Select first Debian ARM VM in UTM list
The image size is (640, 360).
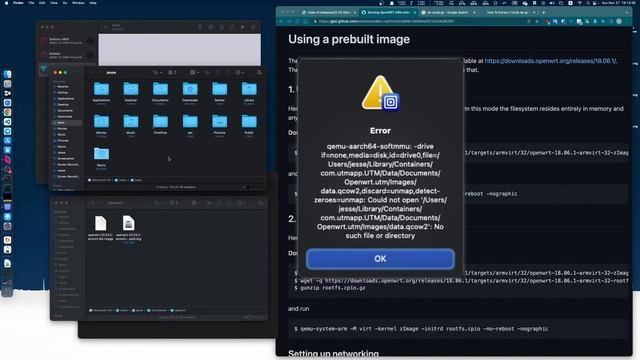pos(67,40)
